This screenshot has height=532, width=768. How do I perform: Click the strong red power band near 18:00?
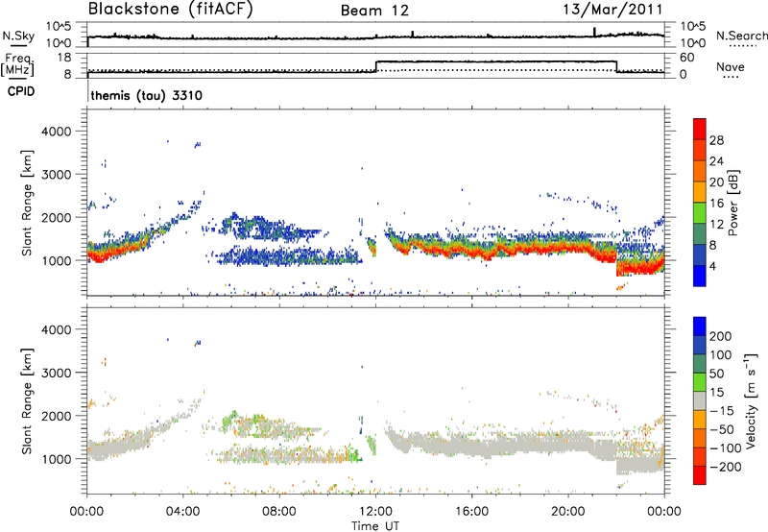(519, 249)
